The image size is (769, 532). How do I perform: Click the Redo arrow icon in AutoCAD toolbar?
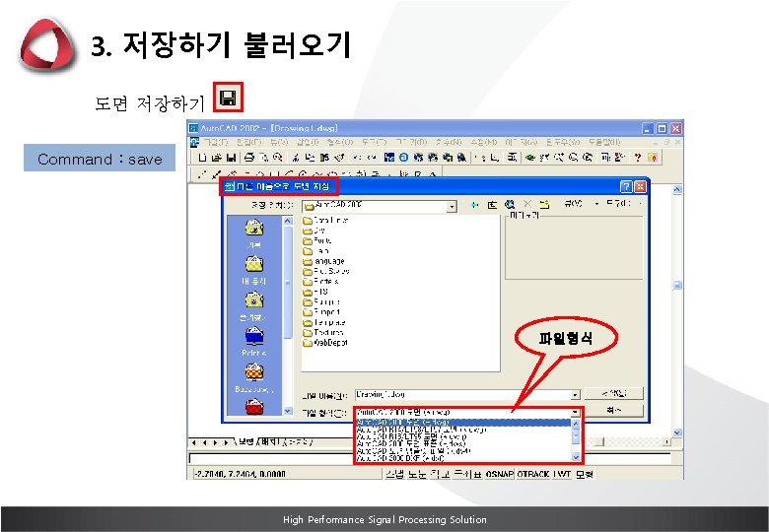click(372, 158)
